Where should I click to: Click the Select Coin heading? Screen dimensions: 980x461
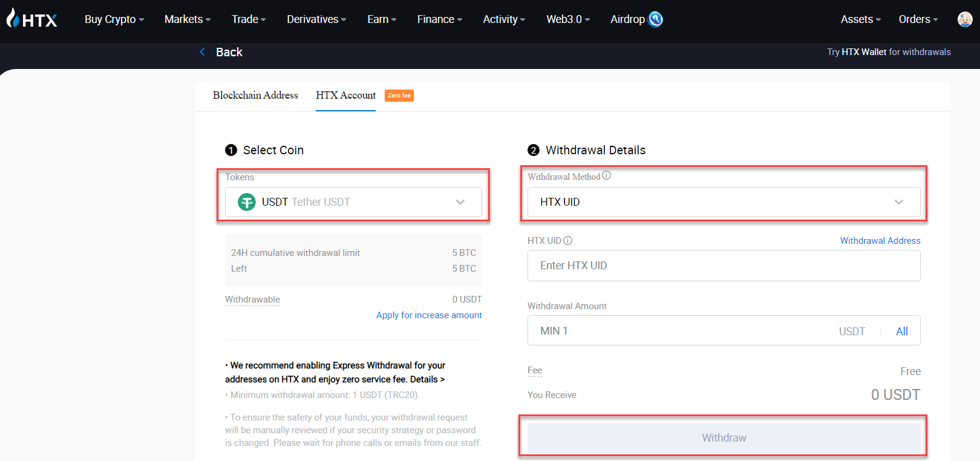[273, 150]
